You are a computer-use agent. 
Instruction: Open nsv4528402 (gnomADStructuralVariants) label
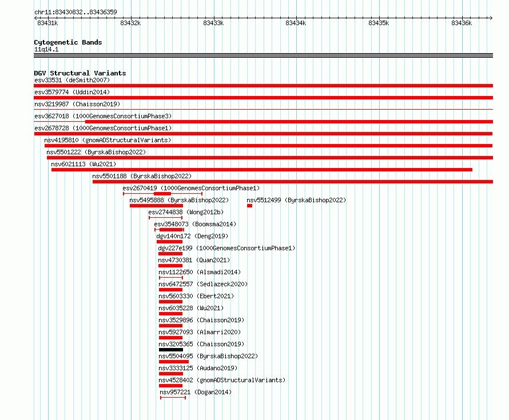coord(222,380)
